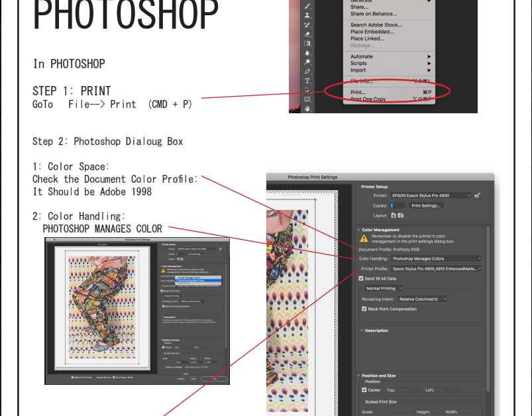Pick checked Photoshop Manages Colors list option

[x=198, y=281]
